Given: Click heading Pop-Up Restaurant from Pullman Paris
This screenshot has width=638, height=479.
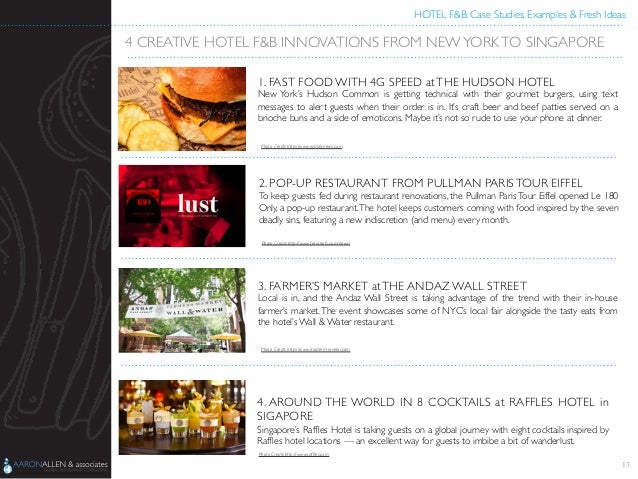Looking at the screenshot, I should (420, 183).
